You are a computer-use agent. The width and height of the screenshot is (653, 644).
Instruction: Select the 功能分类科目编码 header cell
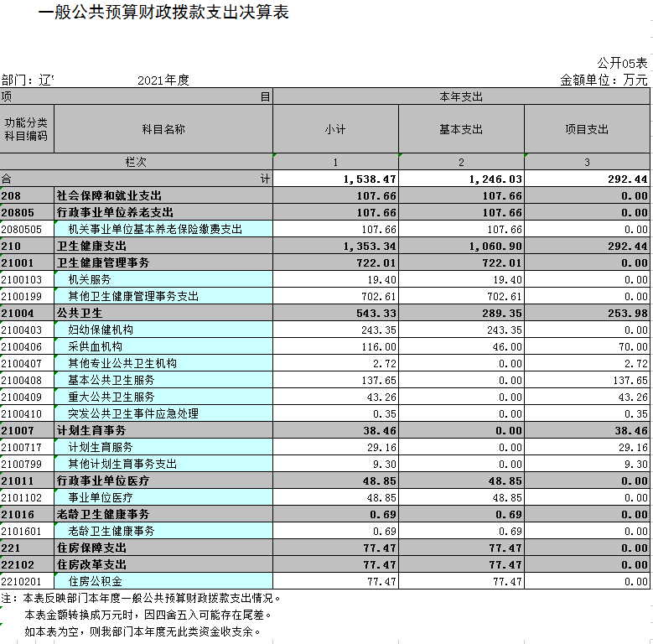click(x=27, y=129)
